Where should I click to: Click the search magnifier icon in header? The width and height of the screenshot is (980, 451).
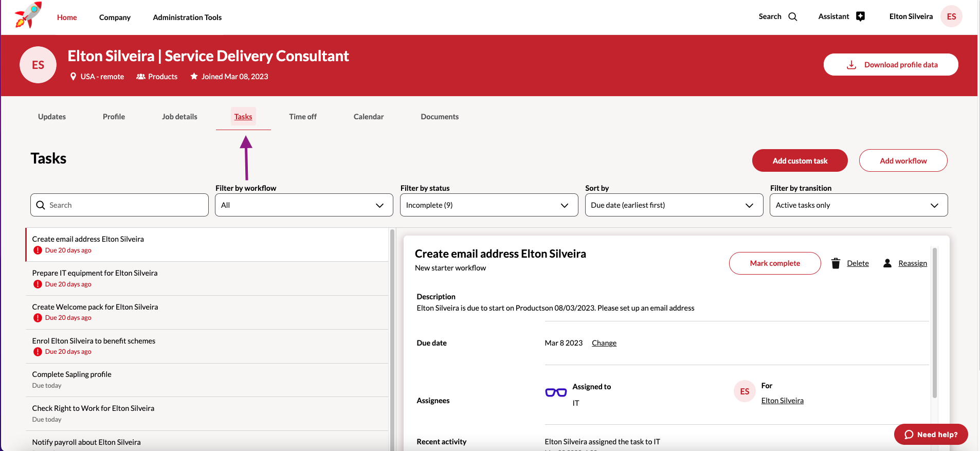click(x=793, y=16)
